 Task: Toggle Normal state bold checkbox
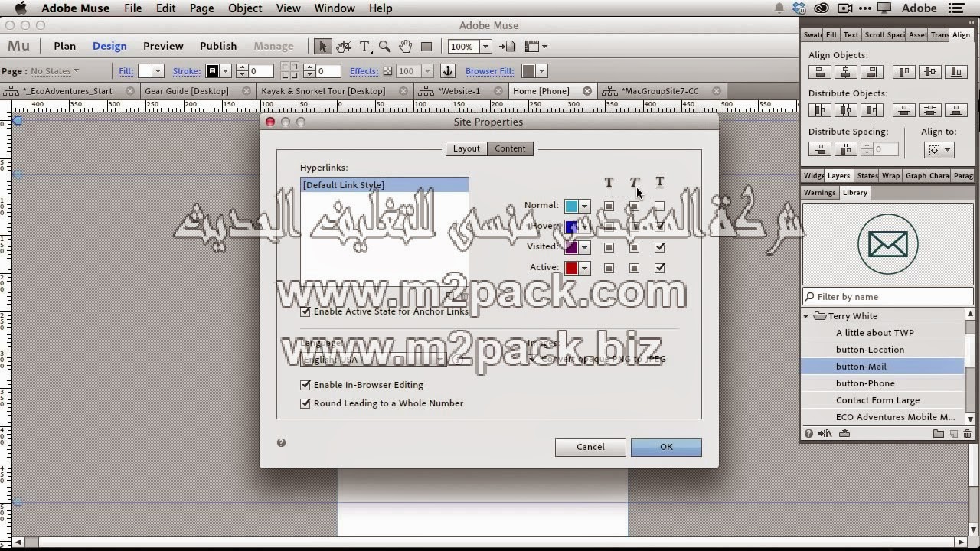click(x=609, y=206)
